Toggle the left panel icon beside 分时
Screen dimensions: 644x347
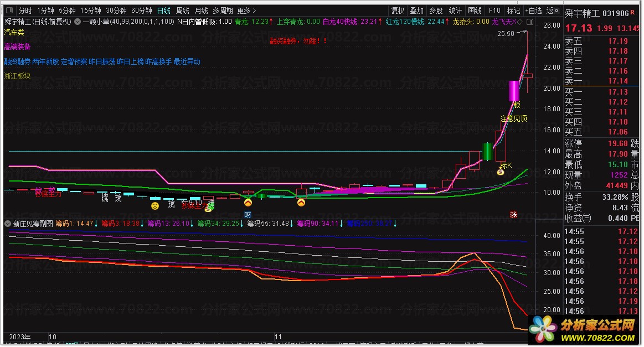pos(10,11)
